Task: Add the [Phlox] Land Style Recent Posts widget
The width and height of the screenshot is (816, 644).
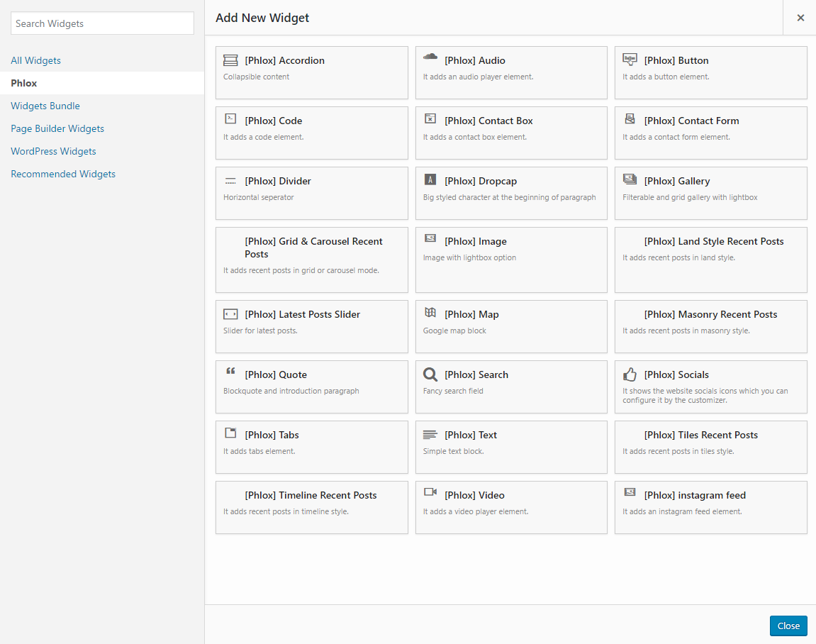Action: click(x=711, y=260)
